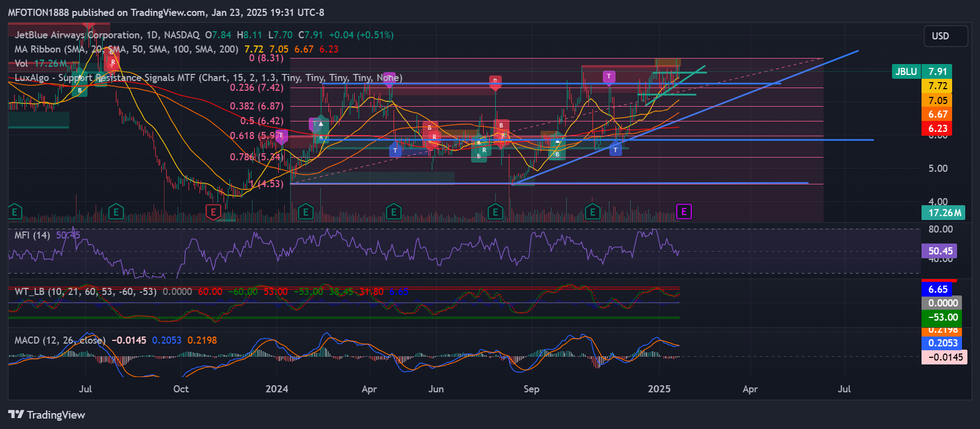Click the 17.26 M volume tag
Screen dimensions: 980x429
click(x=943, y=213)
